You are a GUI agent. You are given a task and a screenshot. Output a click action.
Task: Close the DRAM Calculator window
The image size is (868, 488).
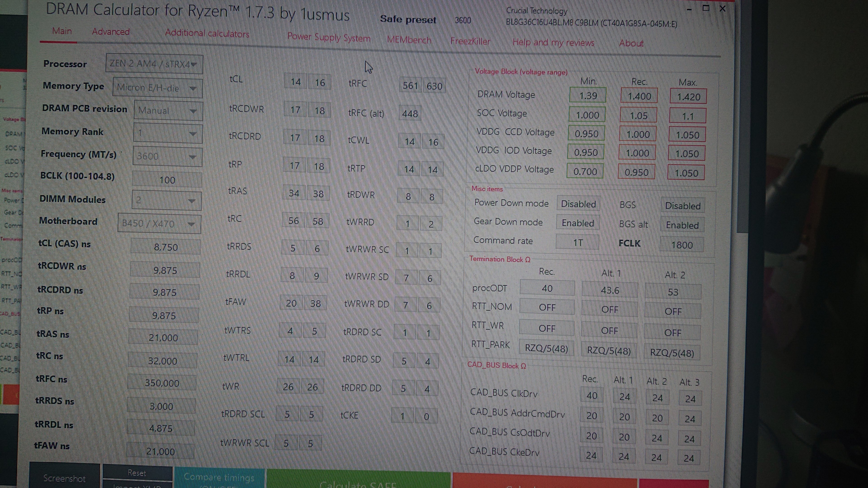[722, 9]
